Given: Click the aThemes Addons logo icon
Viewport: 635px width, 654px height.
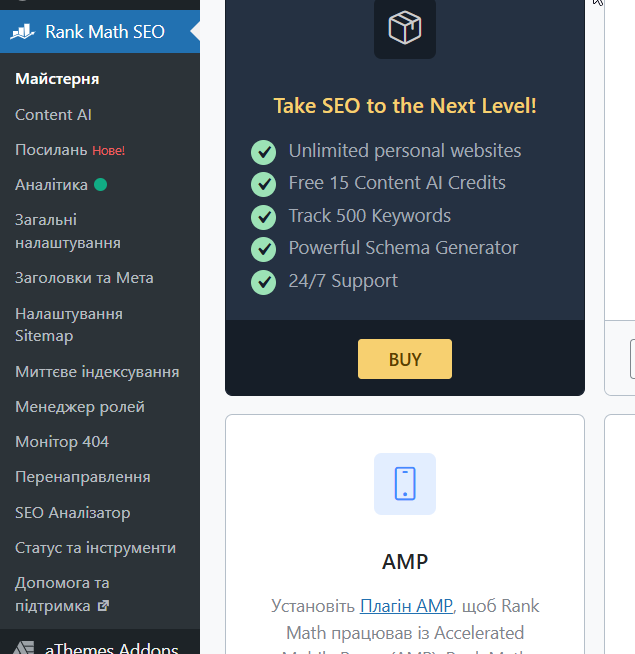Looking at the screenshot, I should (x=24, y=649).
